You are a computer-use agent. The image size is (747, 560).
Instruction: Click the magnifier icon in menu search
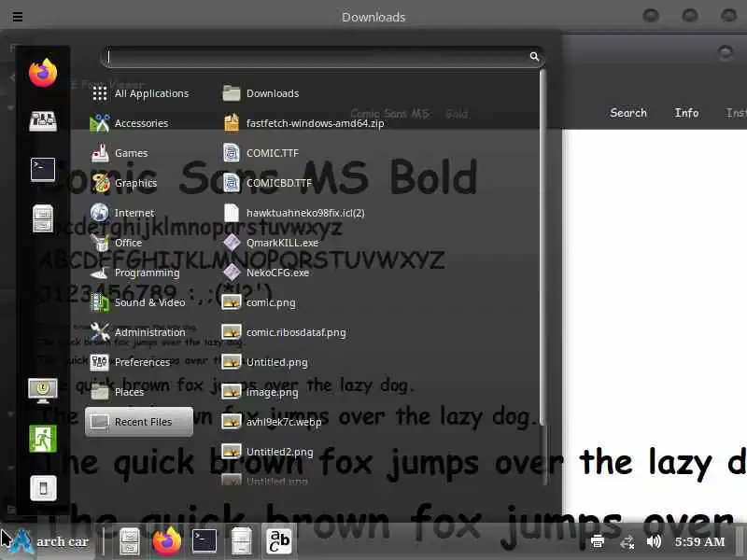coord(534,57)
